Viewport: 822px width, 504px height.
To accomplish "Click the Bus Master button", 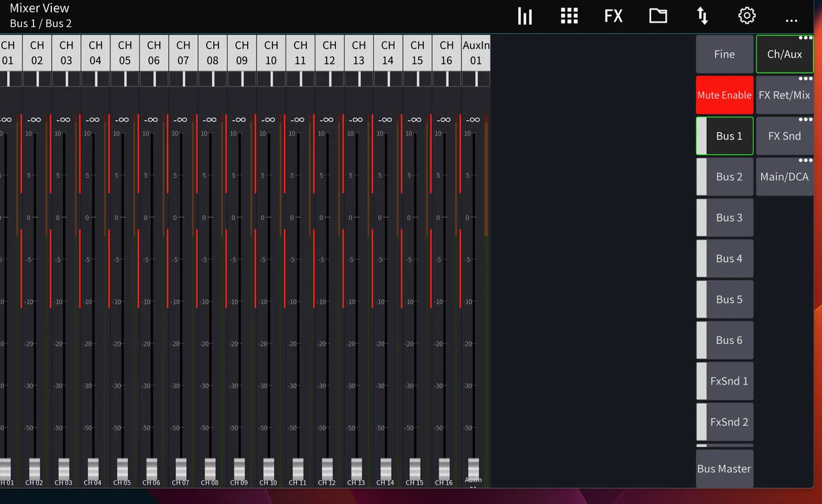I will [724, 469].
